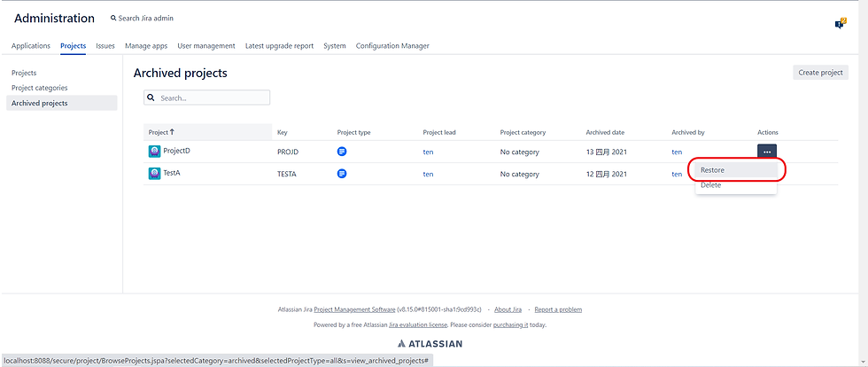
Task: Click the Report a problem link
Action: click(558, 309)
